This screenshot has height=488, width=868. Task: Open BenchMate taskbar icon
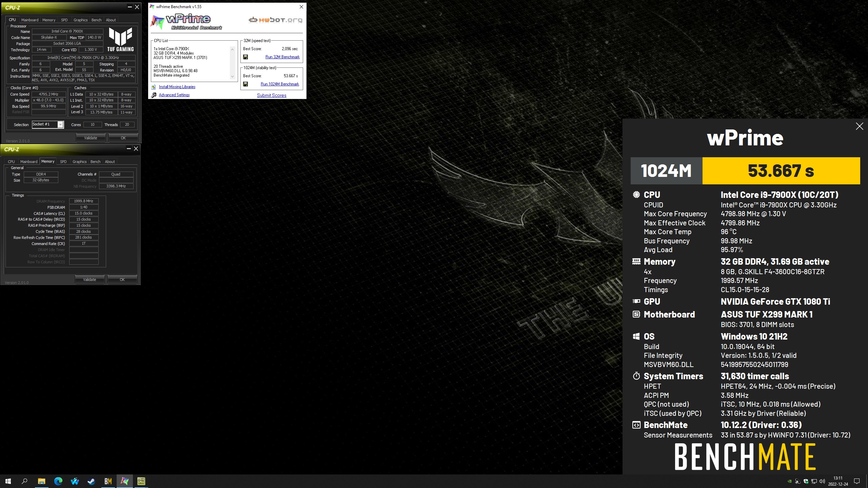tap(108, 481)
